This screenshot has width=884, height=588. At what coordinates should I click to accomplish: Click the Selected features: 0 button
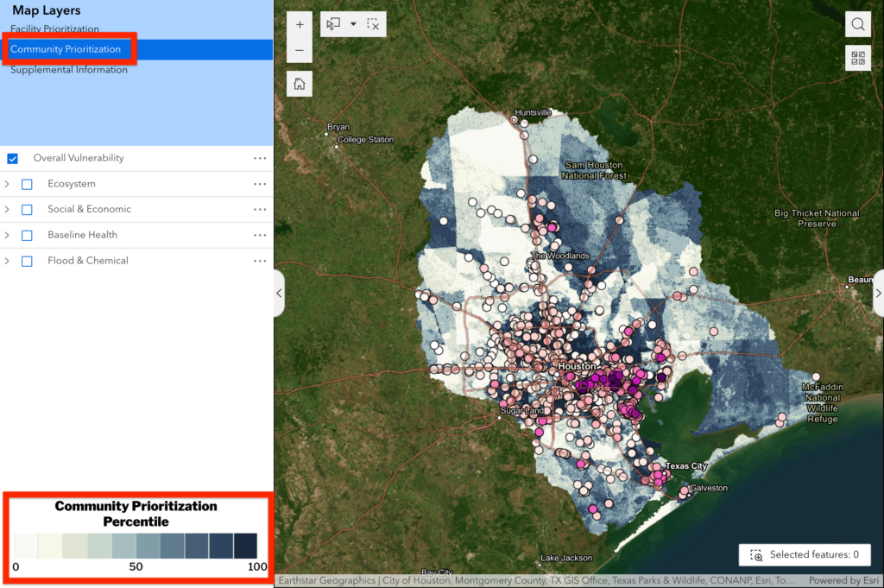(804, 554)
